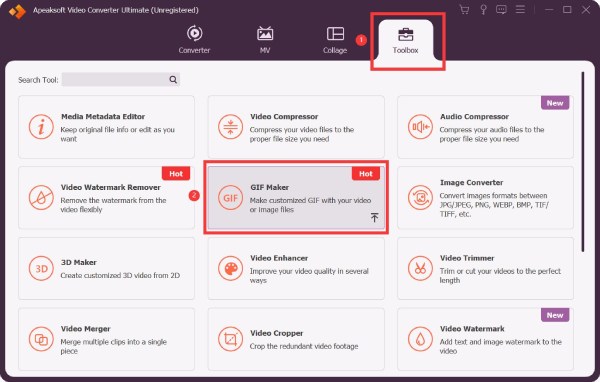
Task: Click the search magnifier icon
Action: coord(173,80)
